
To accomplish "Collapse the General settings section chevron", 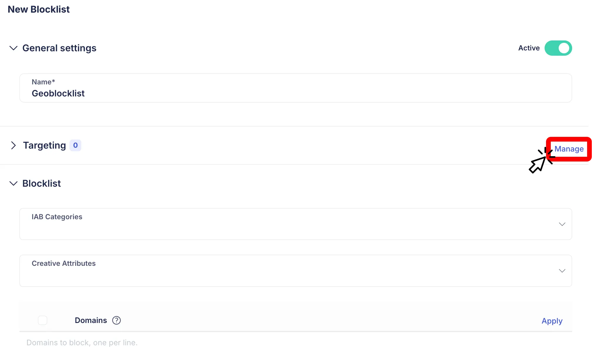I will tap(13, 48).
